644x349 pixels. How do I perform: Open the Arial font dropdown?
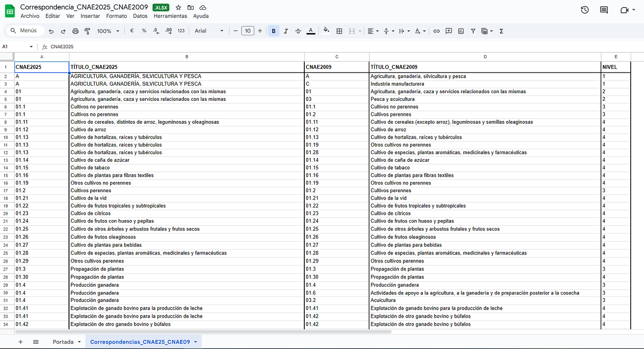(209, 31)
